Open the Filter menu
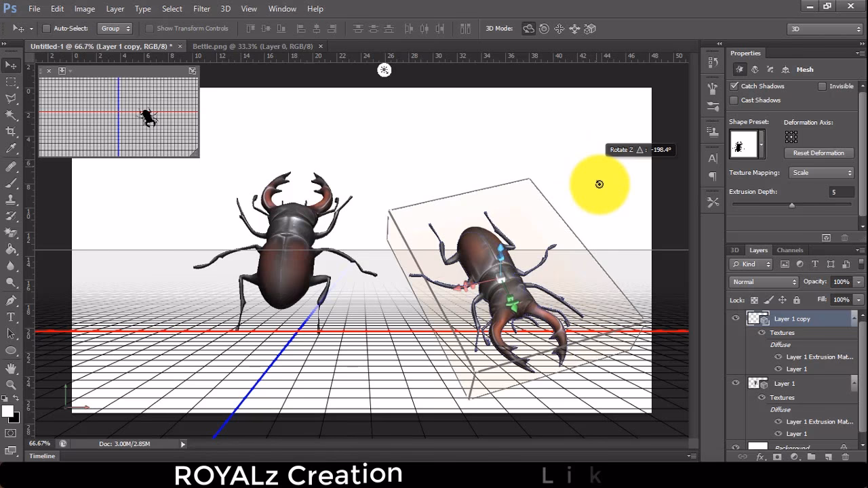Screen dimensions: 868x488 coord(201,9)
